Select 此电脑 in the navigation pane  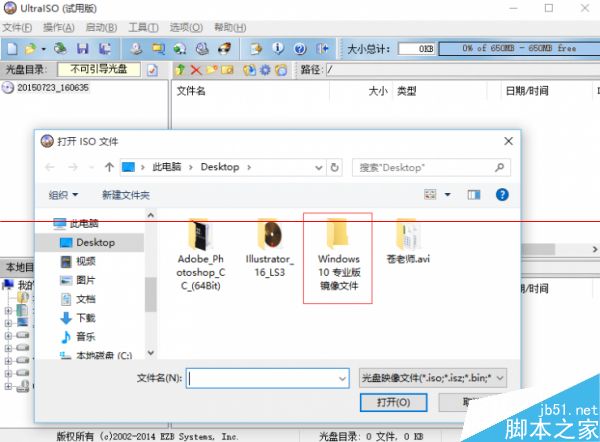coord(76,223)
